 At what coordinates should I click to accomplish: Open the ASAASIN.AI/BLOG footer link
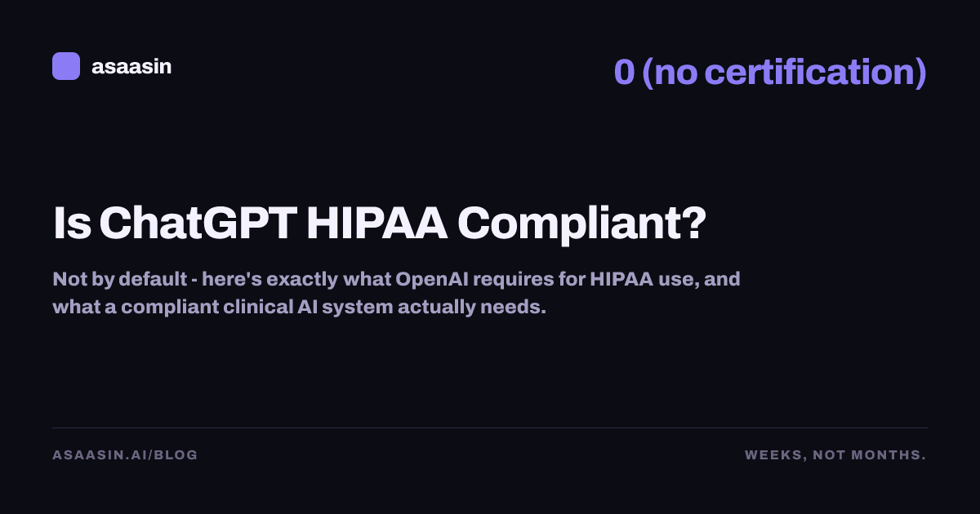point(125,454)
